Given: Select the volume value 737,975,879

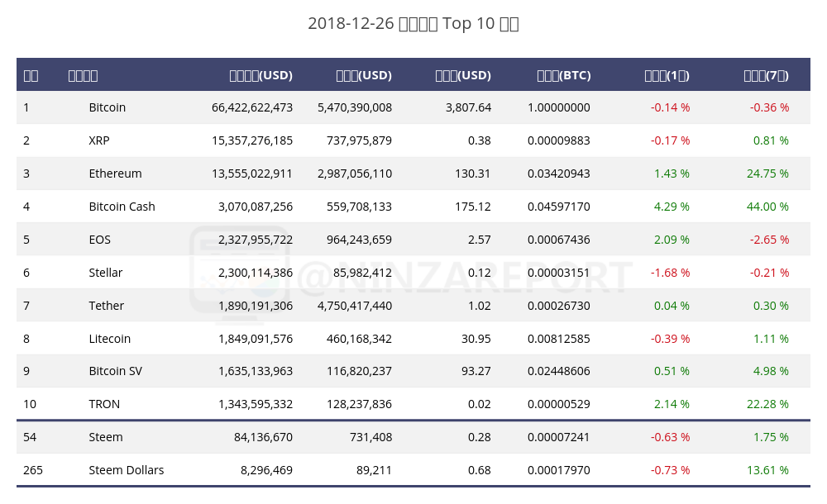Looking at the screenshot, I should point(359,140).
